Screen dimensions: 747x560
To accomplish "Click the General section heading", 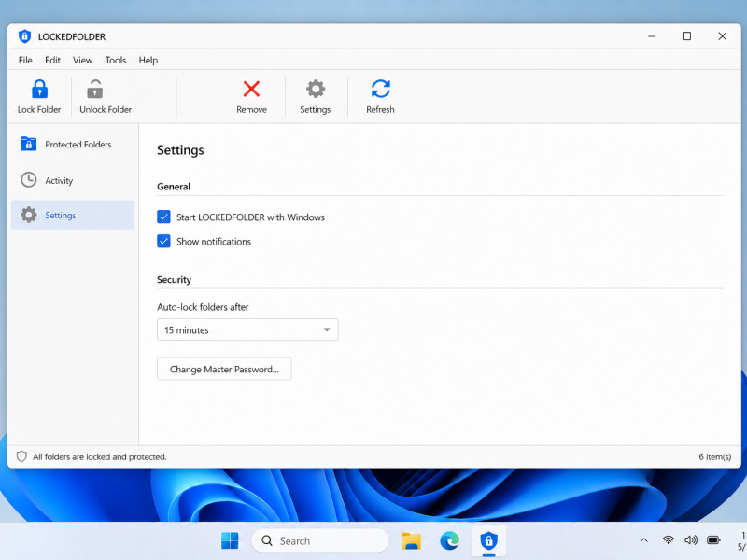I will tap(174, 187).
